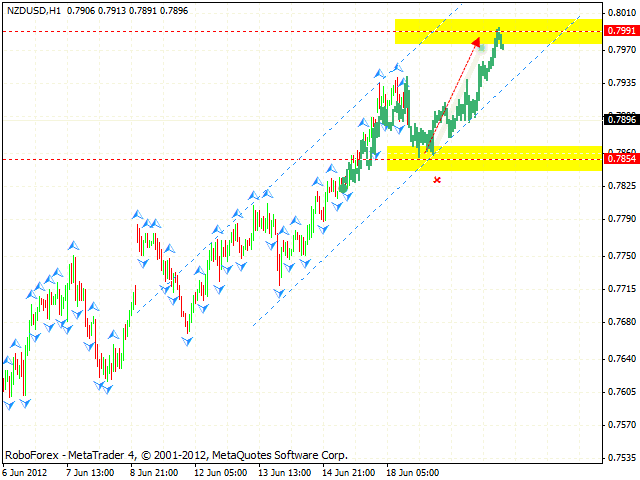Click the 13 Jun 13:00 time label
Image resolution: width=640 pixels, height=480 pixels.
(x=284, y=472)
